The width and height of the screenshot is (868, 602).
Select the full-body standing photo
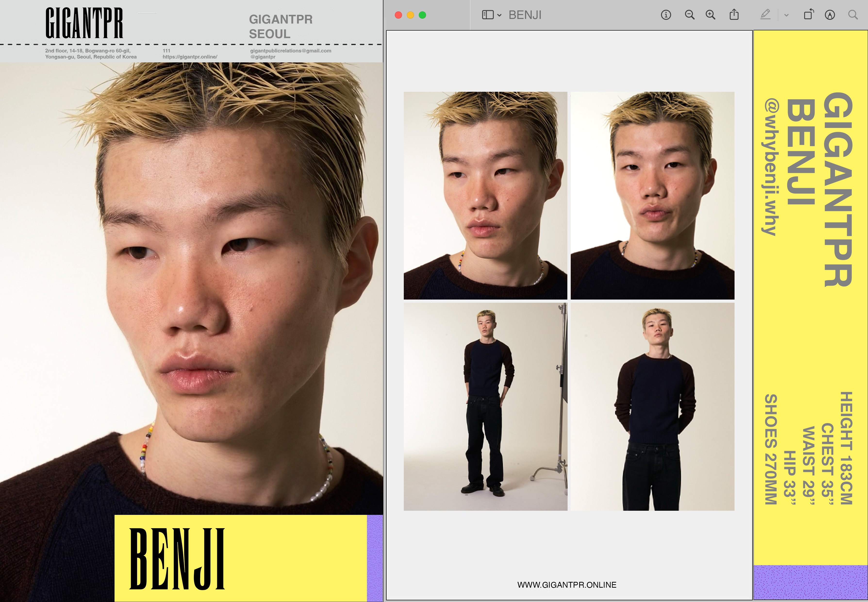485,407
